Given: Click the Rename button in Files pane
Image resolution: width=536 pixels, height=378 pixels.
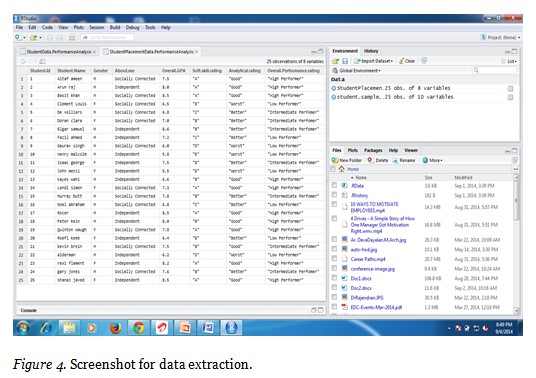Looking at the screenshot, I should pos(404,160).
